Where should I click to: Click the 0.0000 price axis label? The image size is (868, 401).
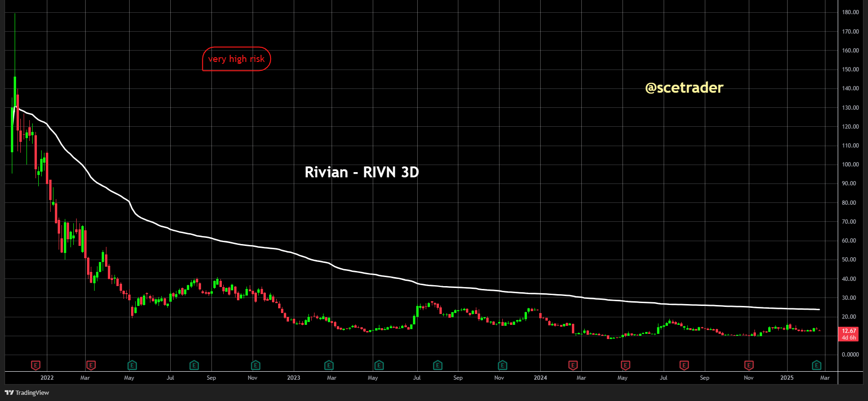tap(850, 355)
